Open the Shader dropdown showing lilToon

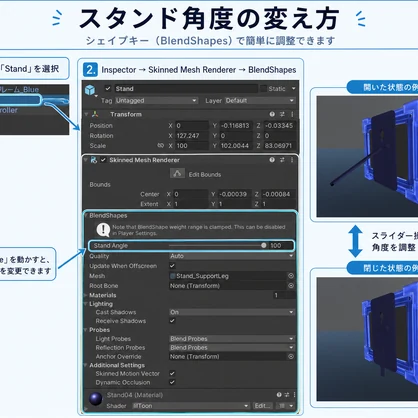[191, 406]
